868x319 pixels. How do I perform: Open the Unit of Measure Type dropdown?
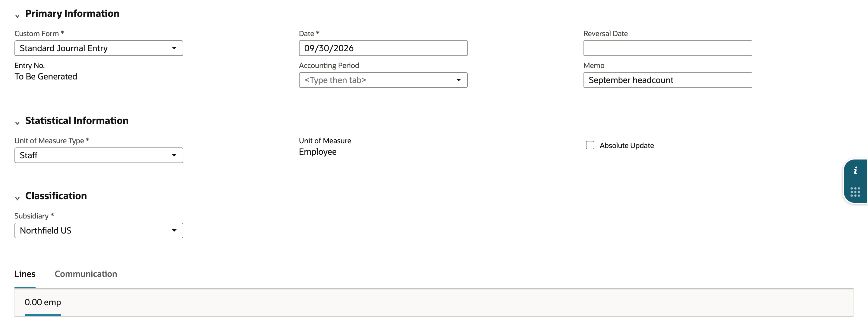[x=99, y=155]
